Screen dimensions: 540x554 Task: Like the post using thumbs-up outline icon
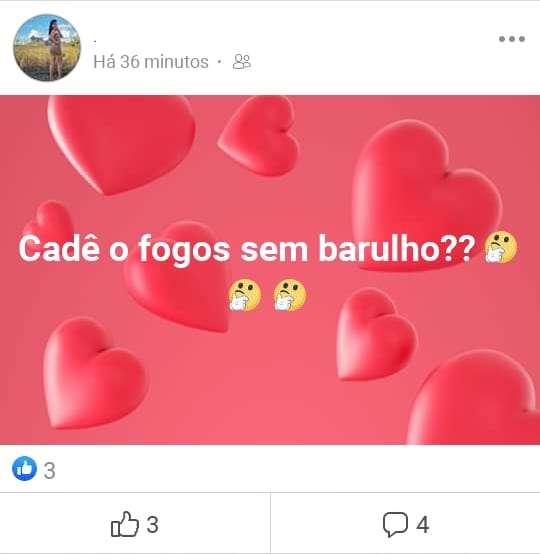click(125, 524)
